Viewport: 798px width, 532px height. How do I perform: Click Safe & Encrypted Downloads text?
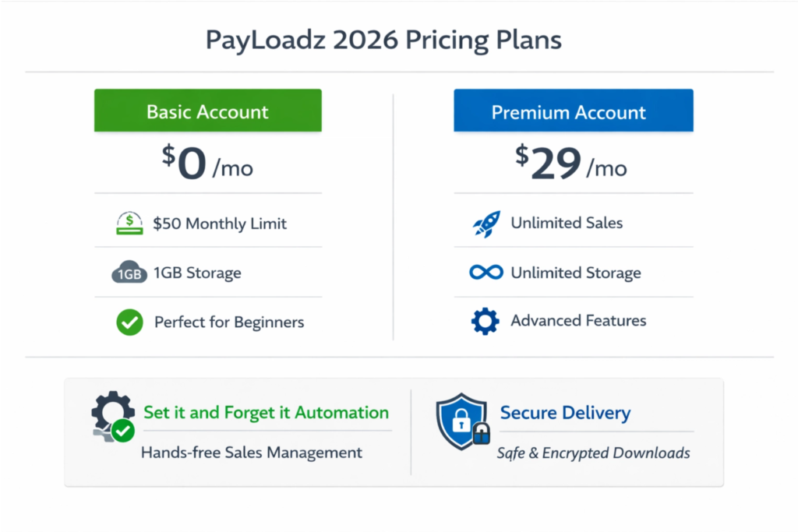pyautogui.click(x=594, y=453)
